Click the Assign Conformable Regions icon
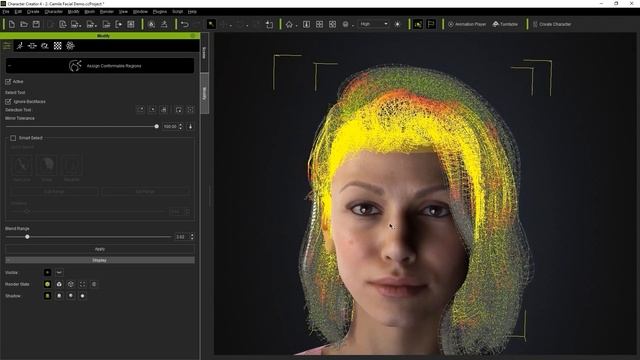Screen dimensions: 640x360 click(75, 66)
